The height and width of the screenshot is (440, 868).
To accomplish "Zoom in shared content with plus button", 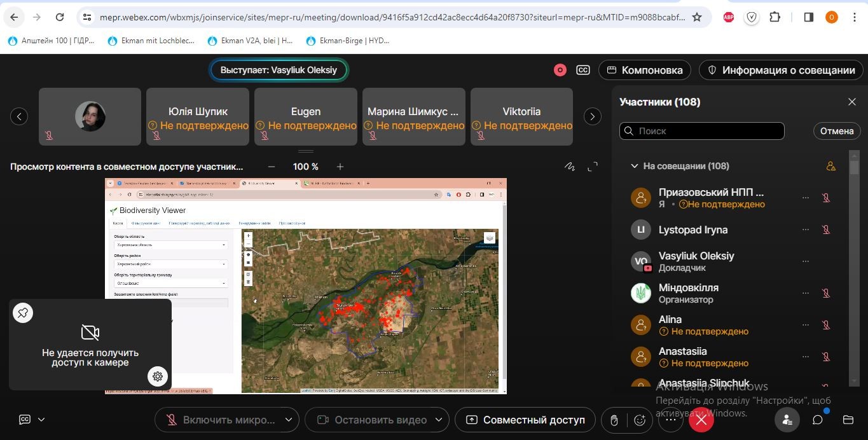I will tap(340, 167).
